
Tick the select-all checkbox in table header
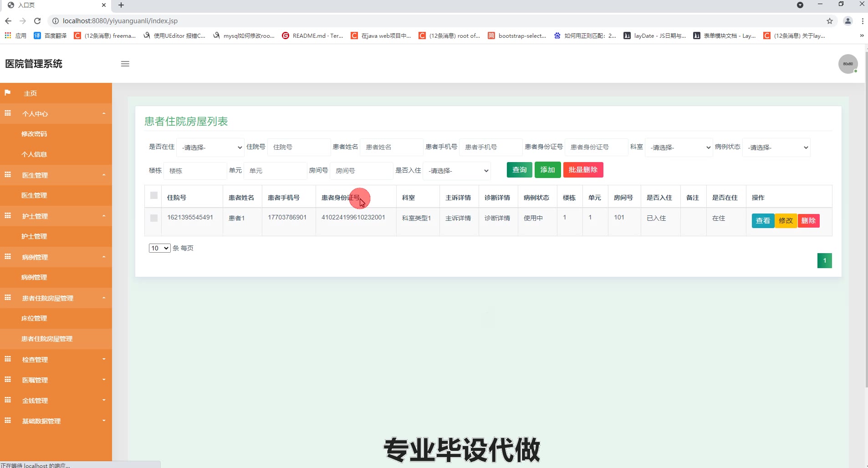154,195
